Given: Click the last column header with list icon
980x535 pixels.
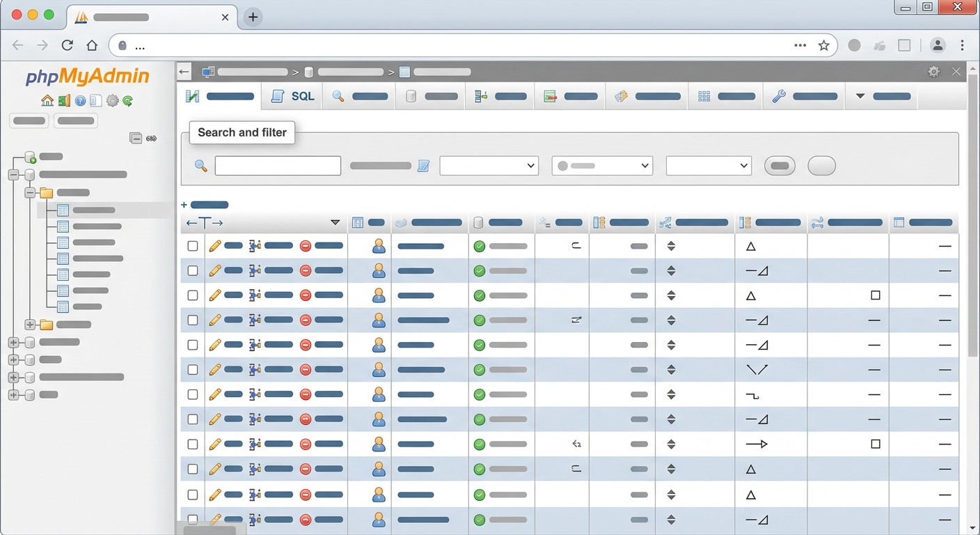Looking at the screenshot, I should click(924, 223).
